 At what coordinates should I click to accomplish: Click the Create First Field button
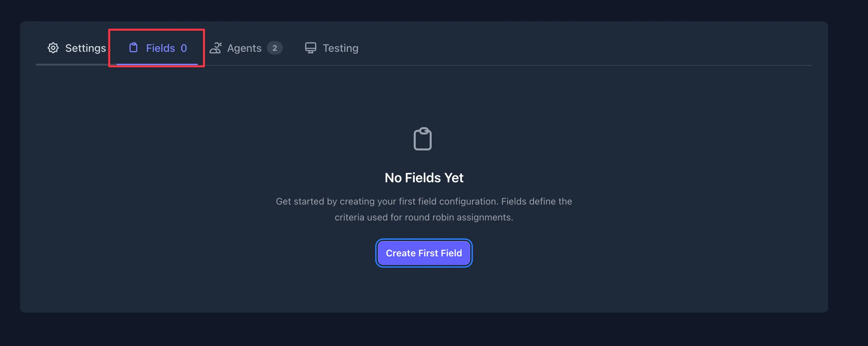pos(424,253)
